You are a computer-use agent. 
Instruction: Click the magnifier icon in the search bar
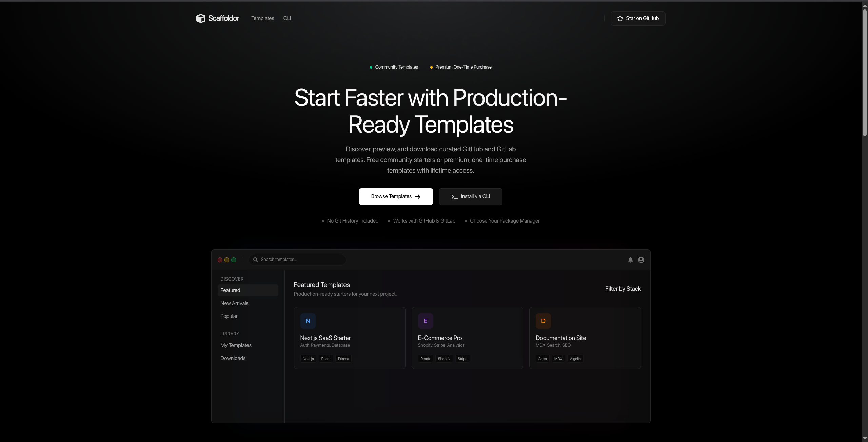coord(256,260)
